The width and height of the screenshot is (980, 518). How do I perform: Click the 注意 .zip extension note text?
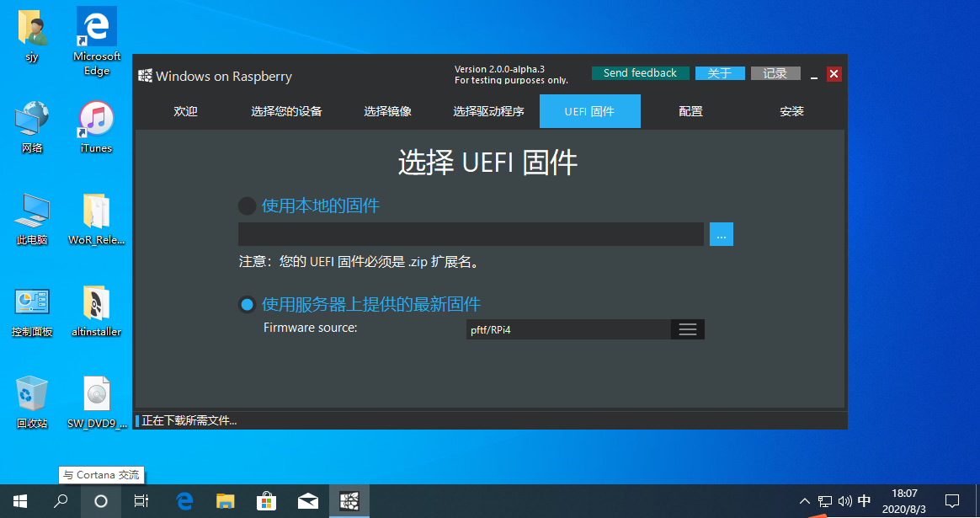(360, 261)
